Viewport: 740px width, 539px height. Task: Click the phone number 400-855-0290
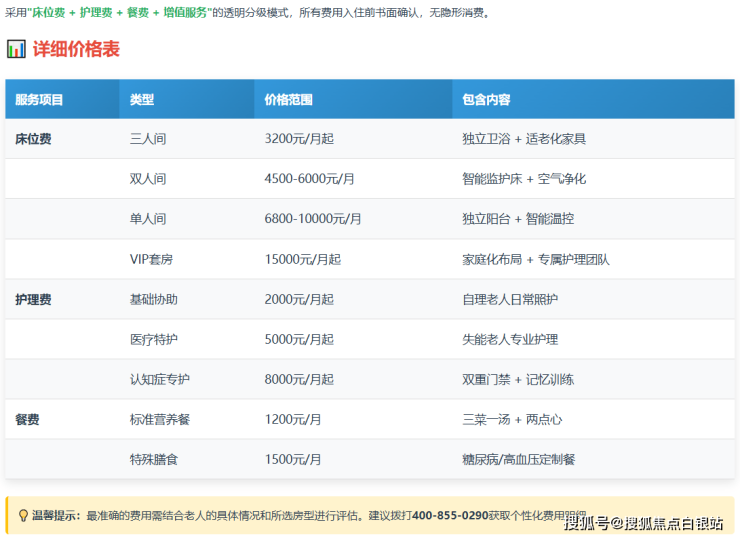pyautogui.click(x=450, y=516)
